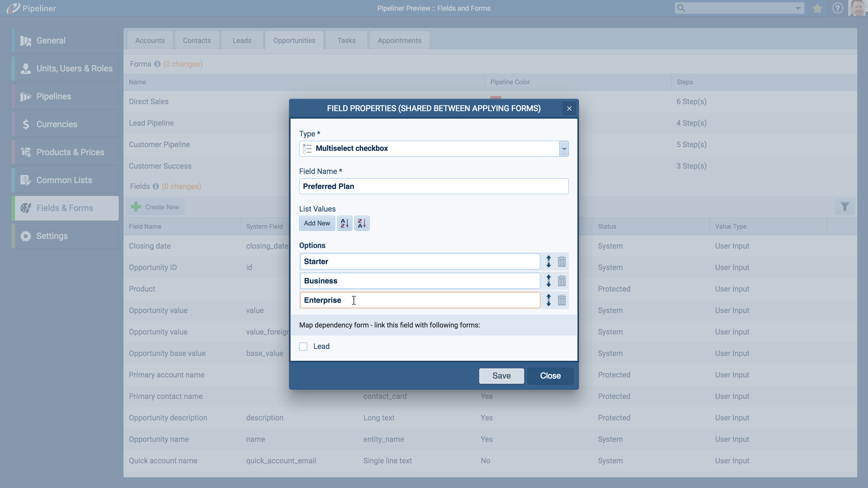The image size is (868, 488).
Task: Open the search box dropdown arrow
Action: (x=798, y=8)
